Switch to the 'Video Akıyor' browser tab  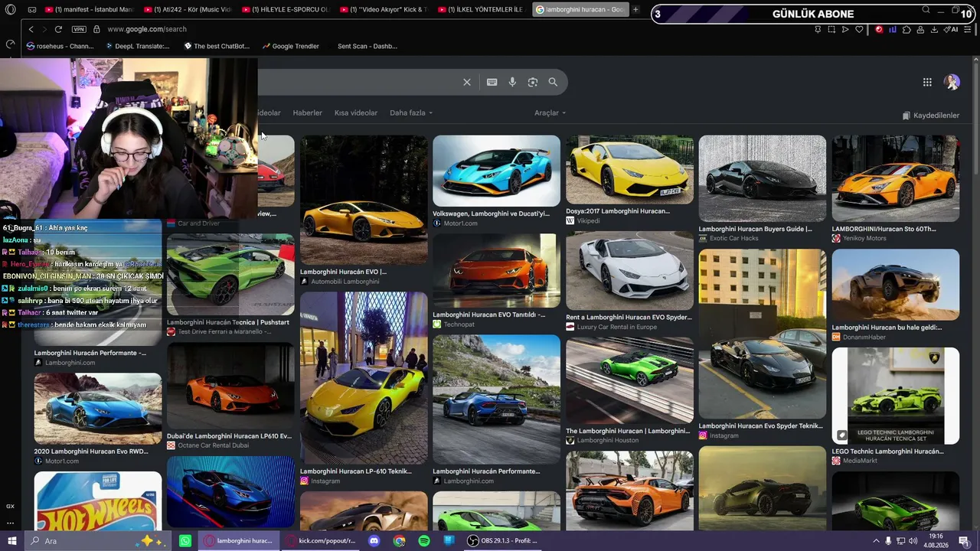[x=383, y=10]
